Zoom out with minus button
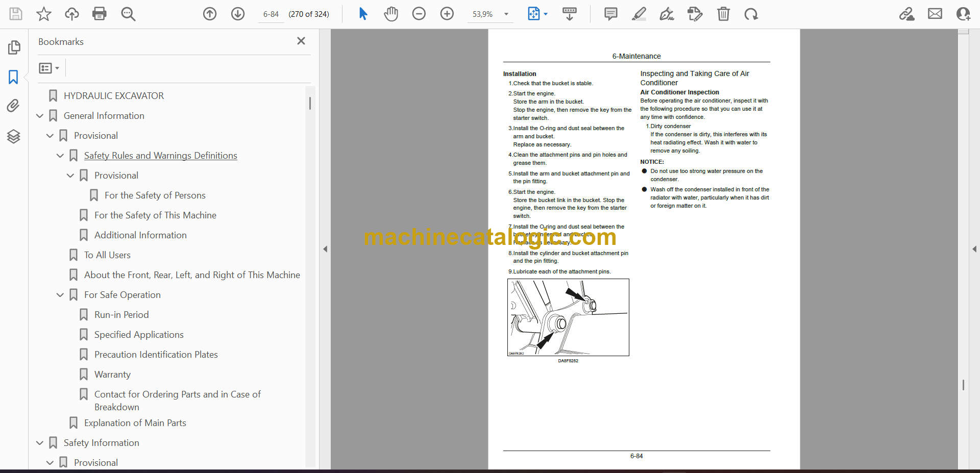 pyautogui.click(x=419, y=14)
